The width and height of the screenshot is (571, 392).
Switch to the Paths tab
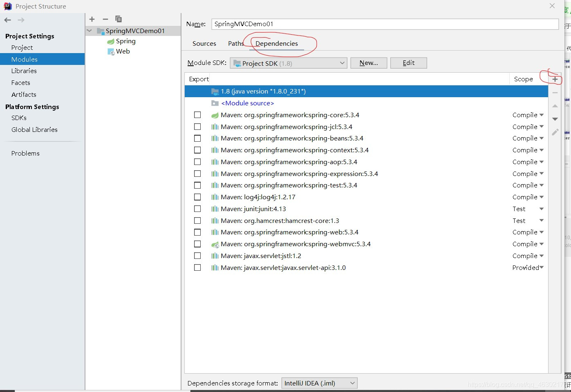coord(236,43)
